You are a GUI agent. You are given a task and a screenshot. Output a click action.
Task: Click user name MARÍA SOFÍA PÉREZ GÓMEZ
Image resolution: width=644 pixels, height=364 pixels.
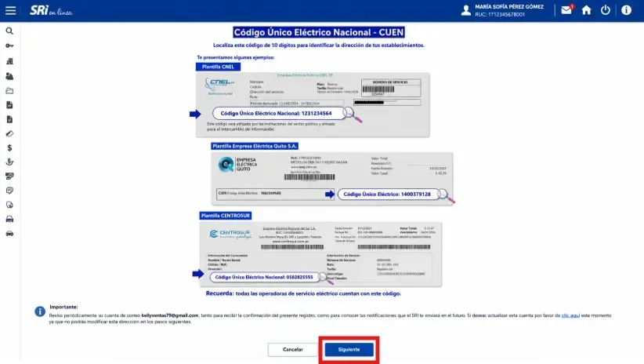coord(509,6)
